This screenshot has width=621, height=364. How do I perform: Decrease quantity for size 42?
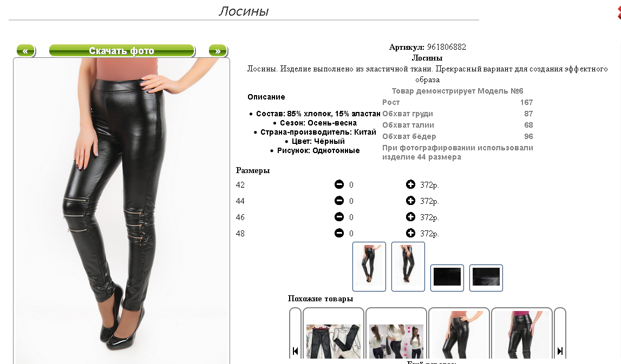click(339, 184)
